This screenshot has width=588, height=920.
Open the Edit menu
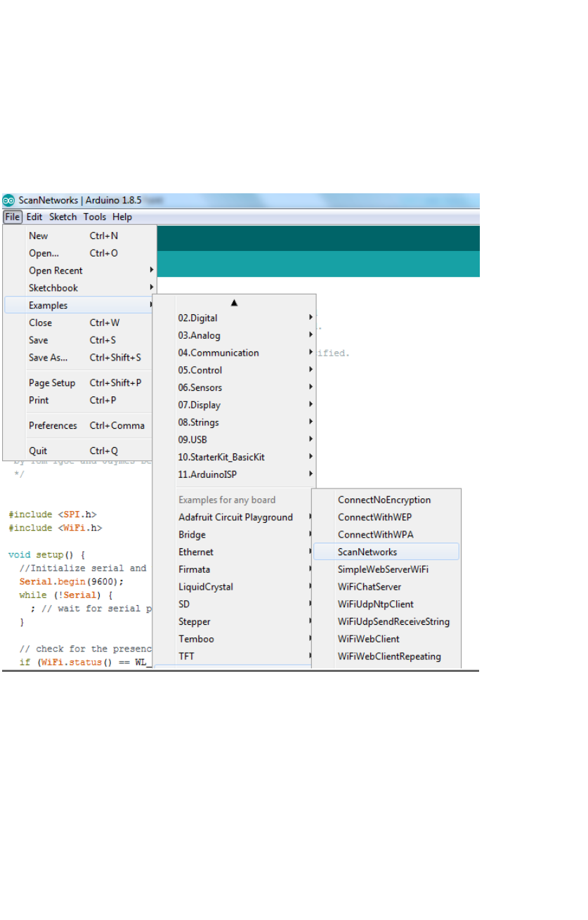(34, 217)
